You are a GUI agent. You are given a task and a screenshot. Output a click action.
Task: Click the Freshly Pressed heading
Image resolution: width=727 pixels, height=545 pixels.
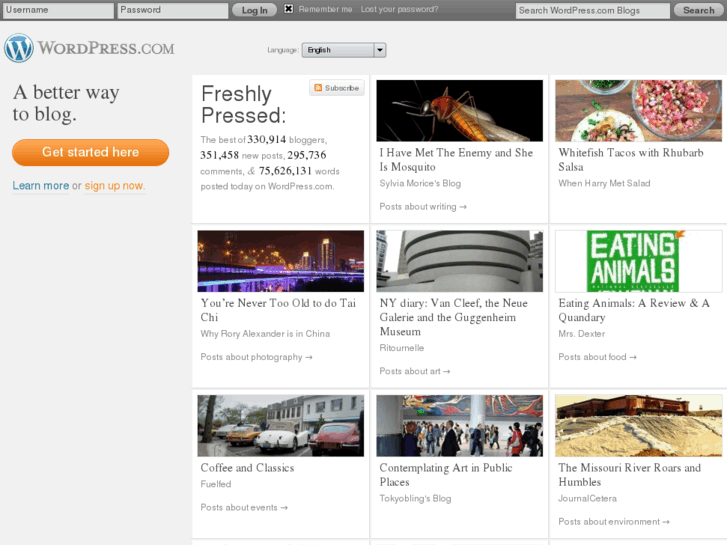(x=244, y=104)
